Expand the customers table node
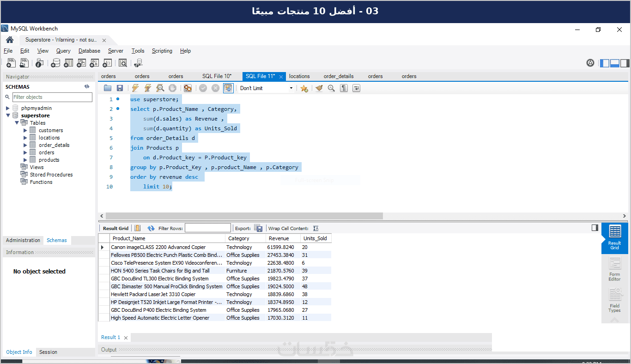The width and height of the screenshot is (631, 364). (25, 130)
